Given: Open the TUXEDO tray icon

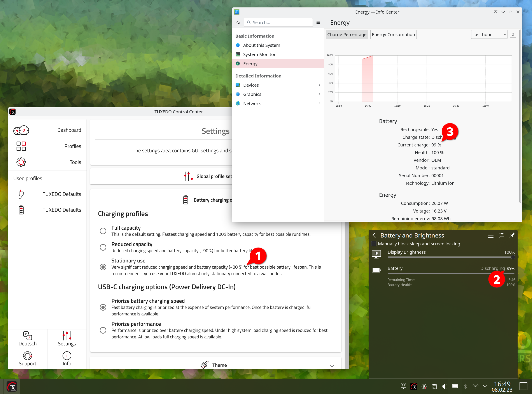Looking at the screenshot, I should click(x=414, y=386).
